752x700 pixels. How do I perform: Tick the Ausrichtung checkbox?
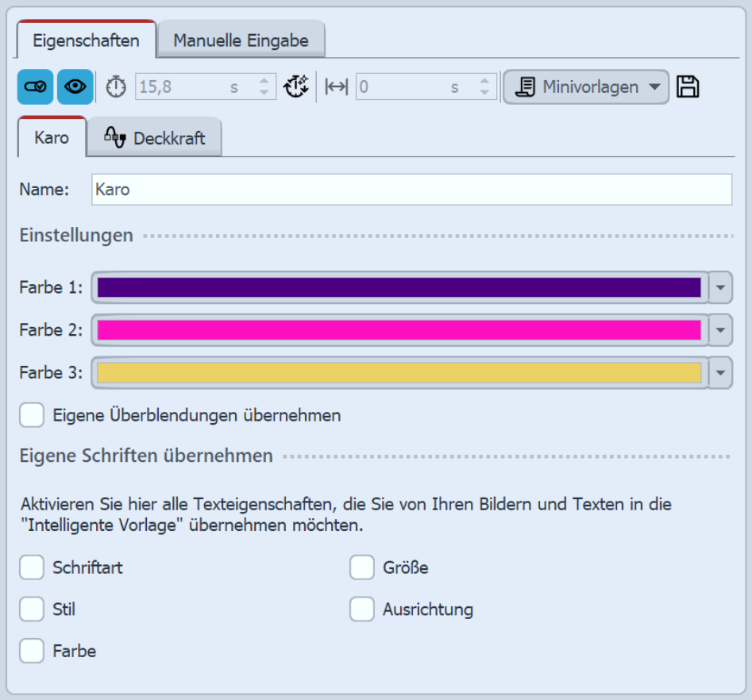pos(362,610)
